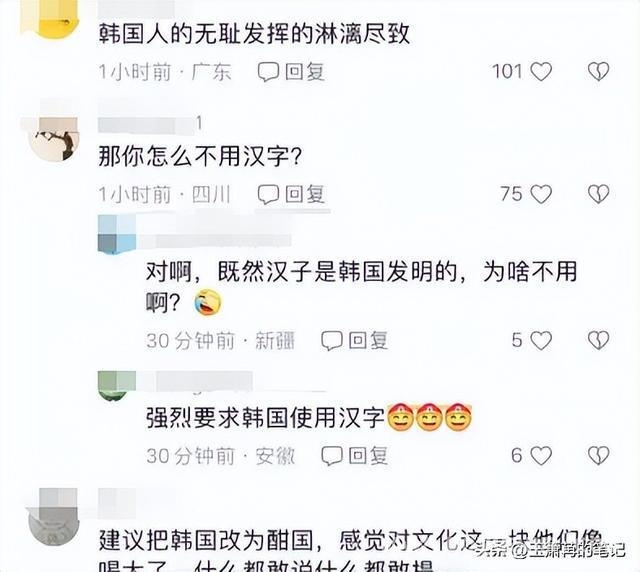Open avatar of the Sichuan commenter
640x572 pixels.
coord(53,139)
